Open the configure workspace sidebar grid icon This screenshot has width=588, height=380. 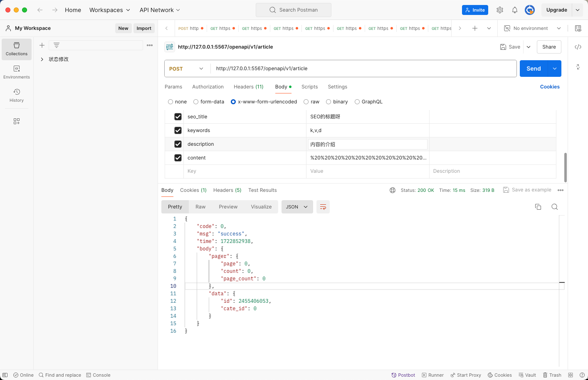click(x=17, y=121)
